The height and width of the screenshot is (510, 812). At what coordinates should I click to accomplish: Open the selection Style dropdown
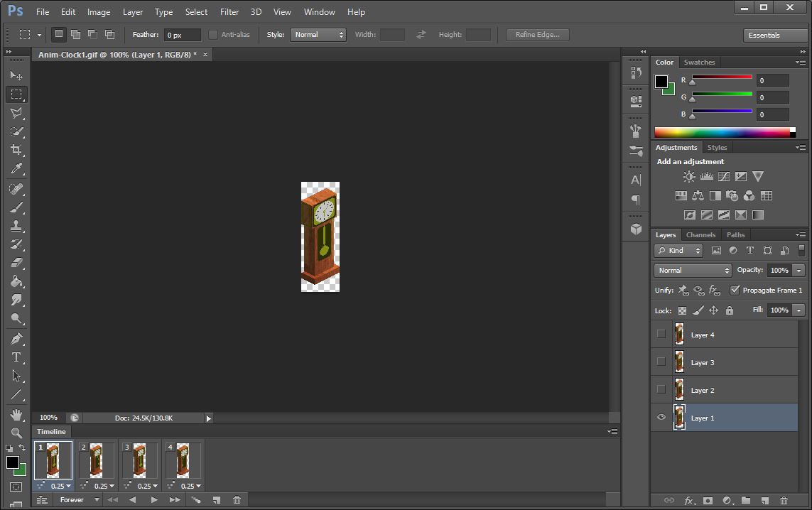tap(318, 35)
